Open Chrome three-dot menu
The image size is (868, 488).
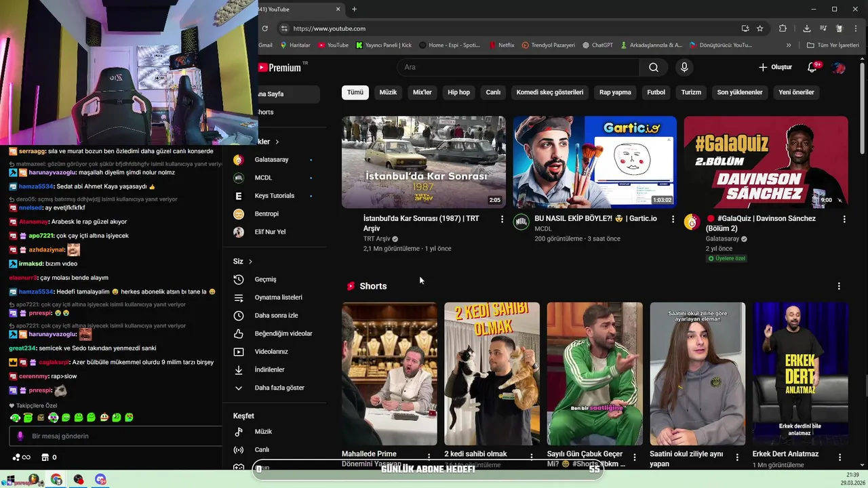click(857, 28)
